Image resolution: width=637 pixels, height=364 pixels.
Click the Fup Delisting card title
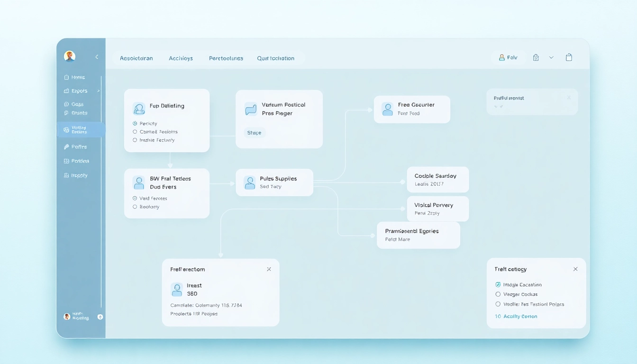coord(167,106)
